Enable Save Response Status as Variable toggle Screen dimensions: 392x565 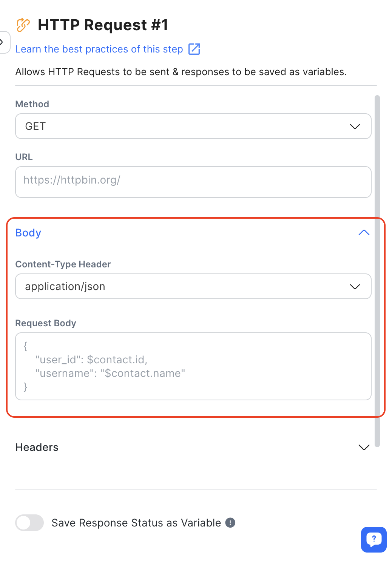point(29,523)
